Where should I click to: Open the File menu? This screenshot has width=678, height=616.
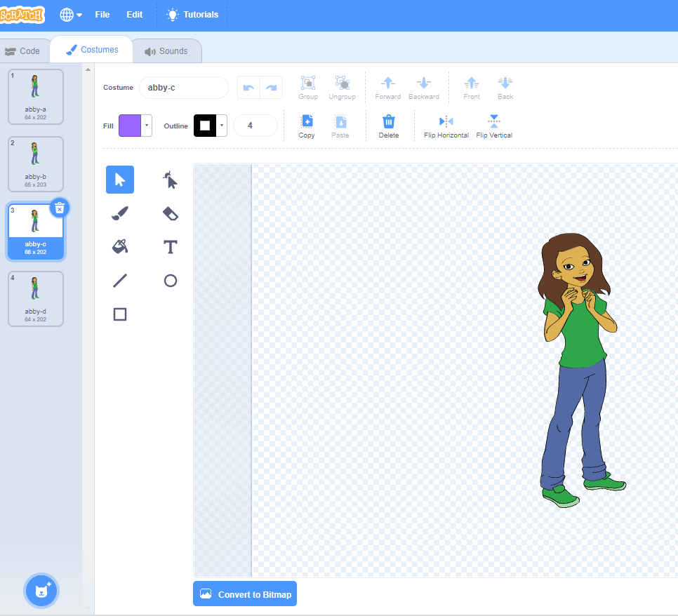pyautogui.click(x=102, y=15)
